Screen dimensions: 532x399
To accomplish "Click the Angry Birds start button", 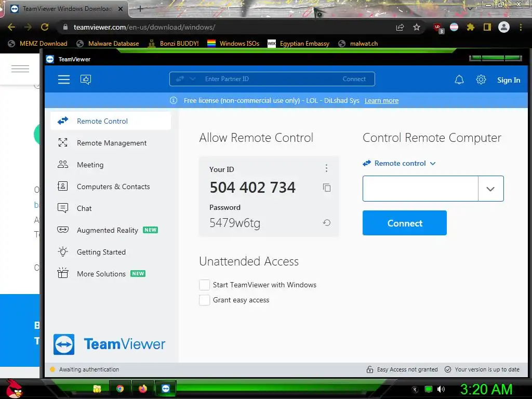I will pyautogui.click(x=14, y=389).
